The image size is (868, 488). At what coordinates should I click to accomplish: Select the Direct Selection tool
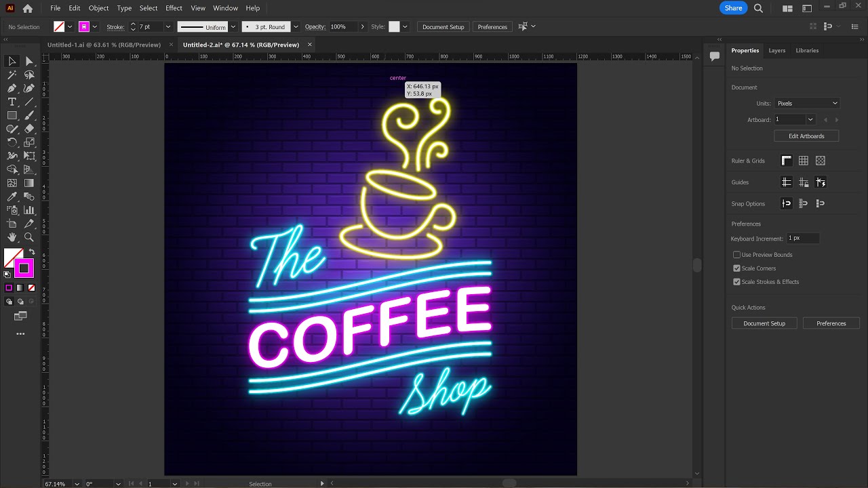[x=29, y=61]
